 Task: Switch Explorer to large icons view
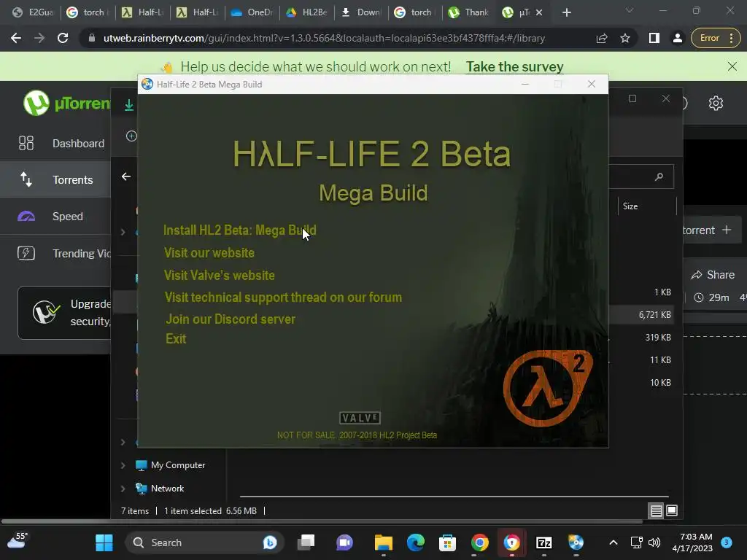tap(672, 511)
